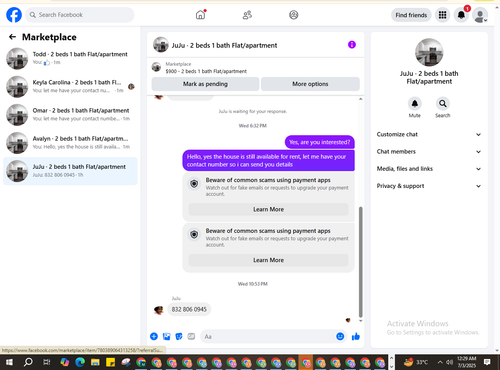Open Windows taskbar search

coord(28,362)
